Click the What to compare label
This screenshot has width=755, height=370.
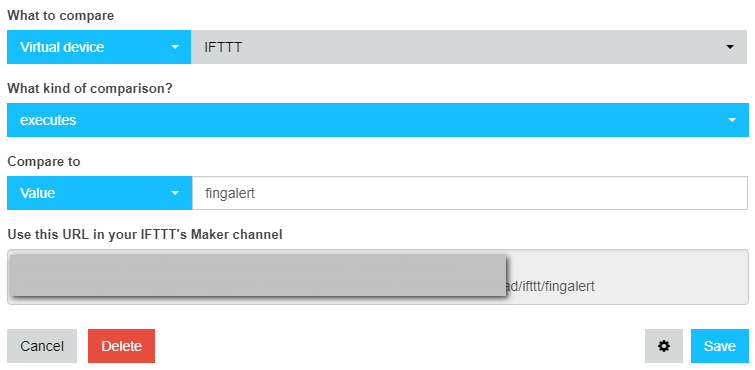pos(61,16)
